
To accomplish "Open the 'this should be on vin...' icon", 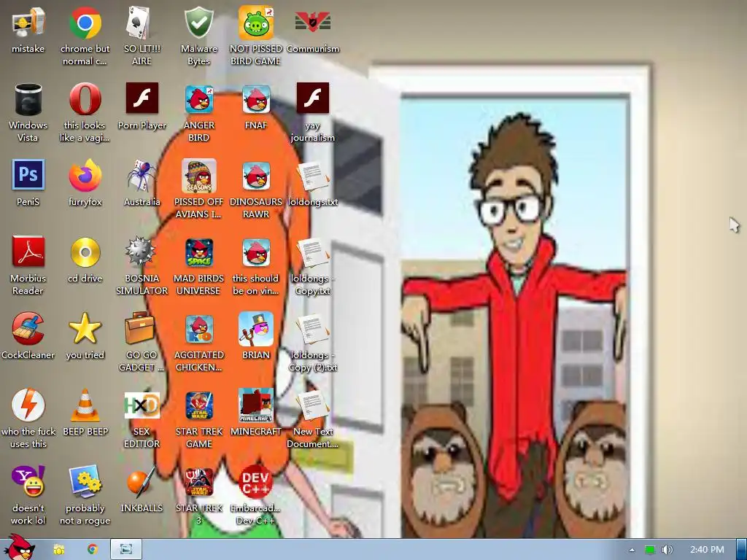I will click(256, 253).
